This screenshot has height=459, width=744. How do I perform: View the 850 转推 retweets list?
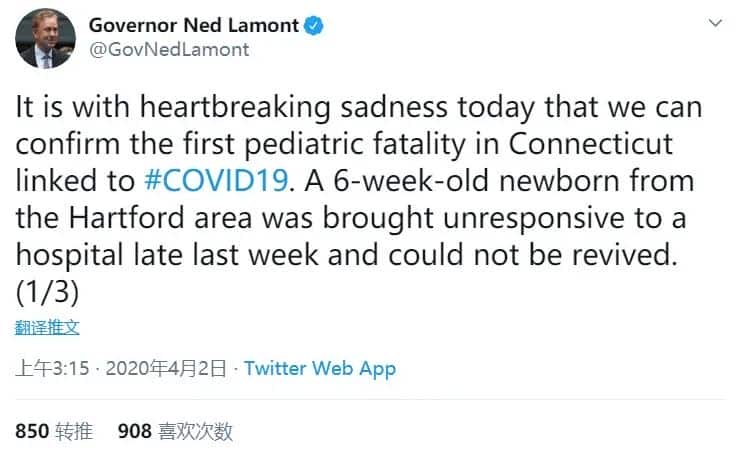54,431
